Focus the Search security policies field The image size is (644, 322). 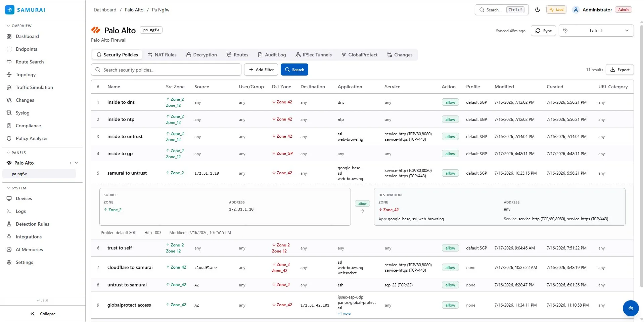(x=166, y=70)
